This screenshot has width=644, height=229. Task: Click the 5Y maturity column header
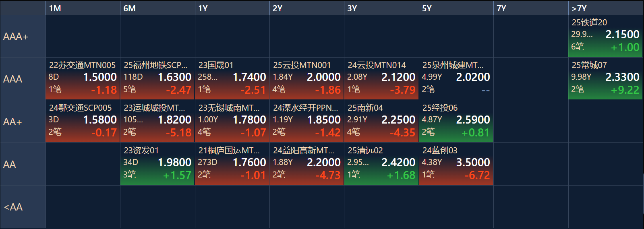pos(456,8)
